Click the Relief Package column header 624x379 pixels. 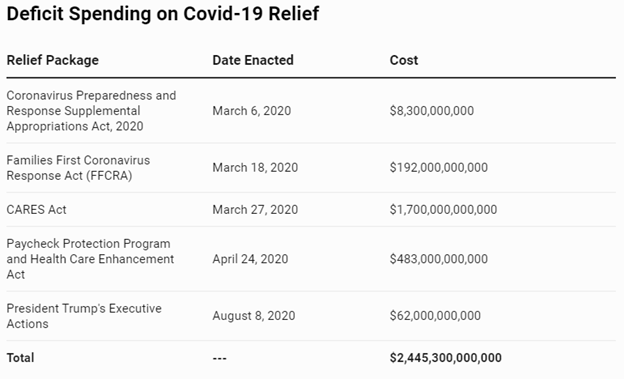(x=53, y=60)
